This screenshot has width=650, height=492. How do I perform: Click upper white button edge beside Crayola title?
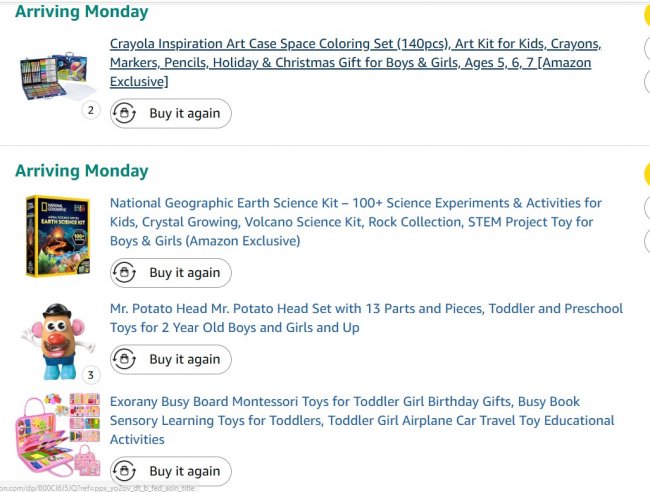[x=646, y=48]
